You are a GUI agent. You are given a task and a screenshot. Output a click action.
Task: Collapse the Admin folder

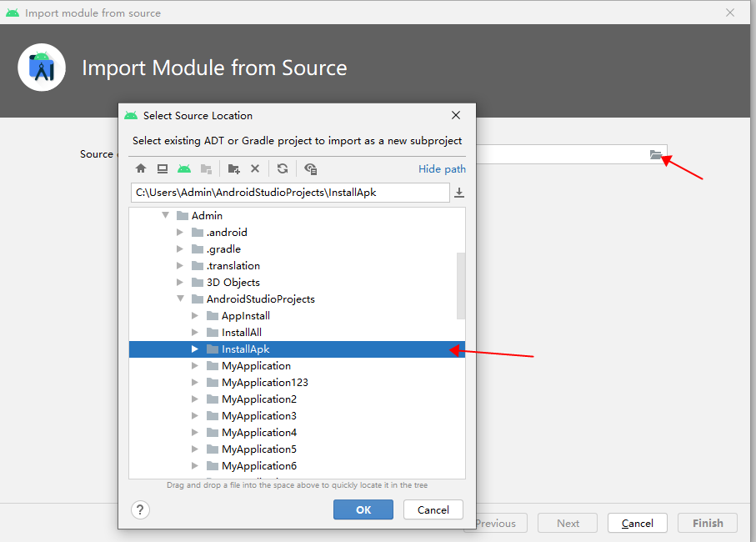tap(165, 215)
